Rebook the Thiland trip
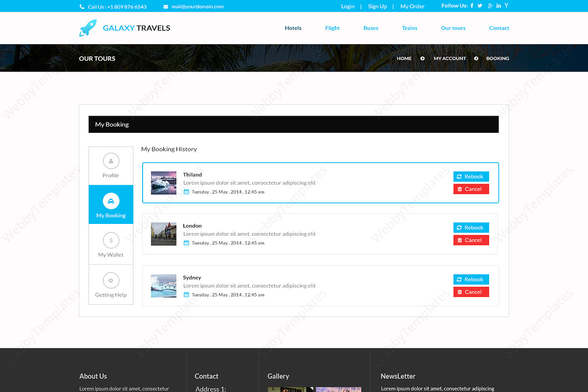 pyautogui.click(x=471, y=176)
